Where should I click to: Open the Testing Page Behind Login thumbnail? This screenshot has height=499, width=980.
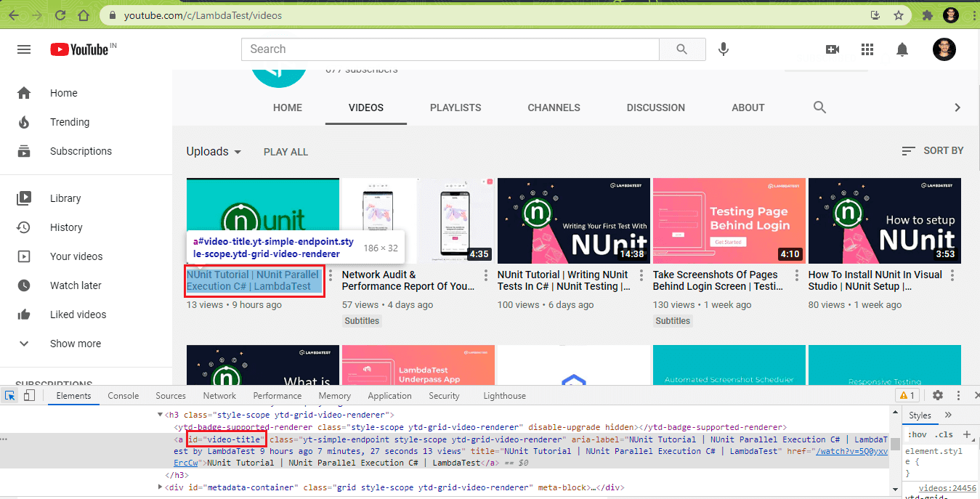tap(729, 221)
